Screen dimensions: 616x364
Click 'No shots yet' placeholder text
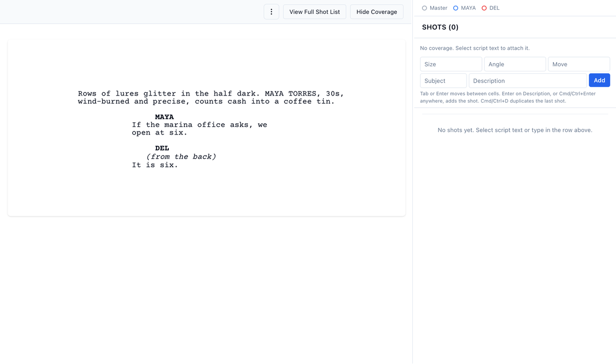pyautogui.click(x=515, y=130)
